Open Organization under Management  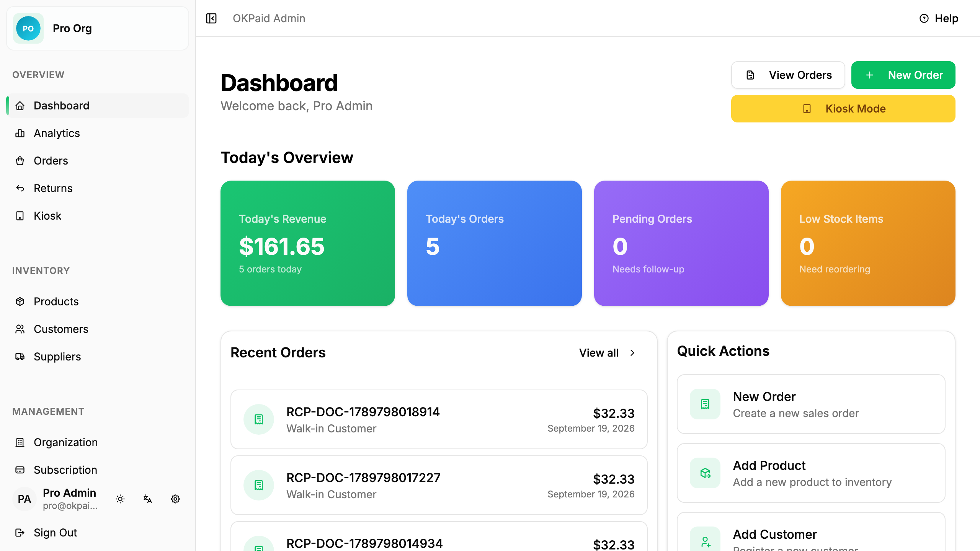click(98, 442)
